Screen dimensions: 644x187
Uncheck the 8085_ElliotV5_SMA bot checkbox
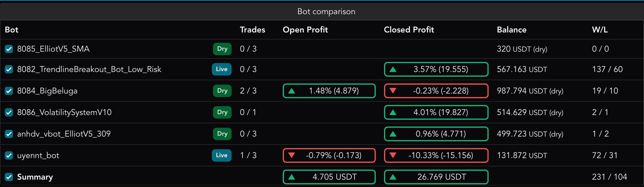click(9, 49)
